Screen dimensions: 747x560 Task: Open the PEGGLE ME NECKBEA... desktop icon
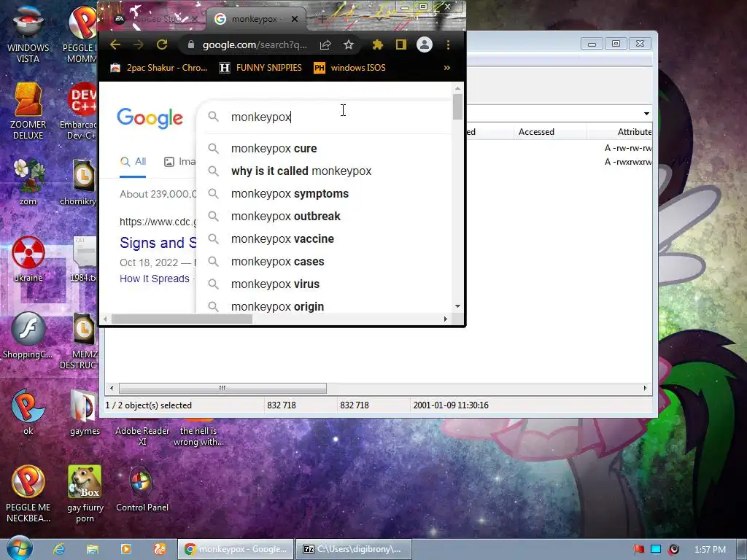pos(28,494)
